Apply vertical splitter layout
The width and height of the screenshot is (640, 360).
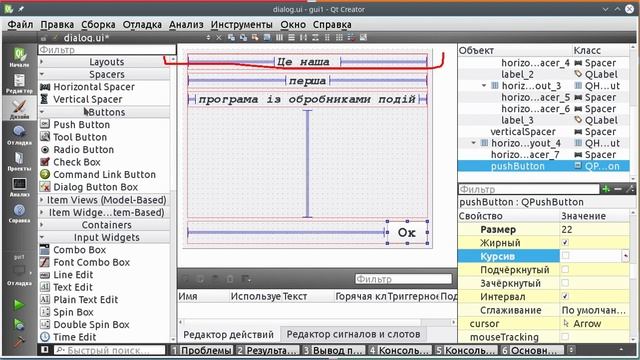pos(315,38)
